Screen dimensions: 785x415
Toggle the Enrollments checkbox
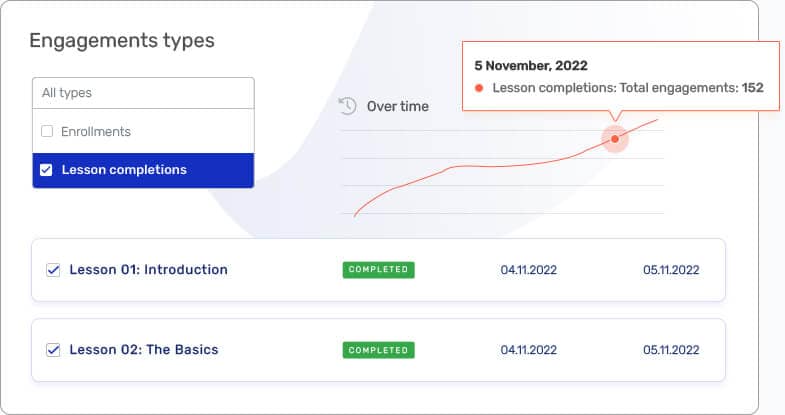(47, 131)
